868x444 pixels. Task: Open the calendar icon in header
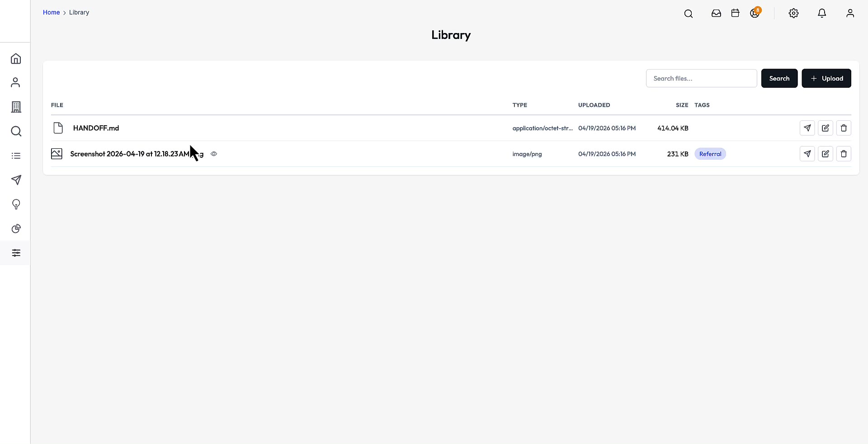click(x=735, y=13)
